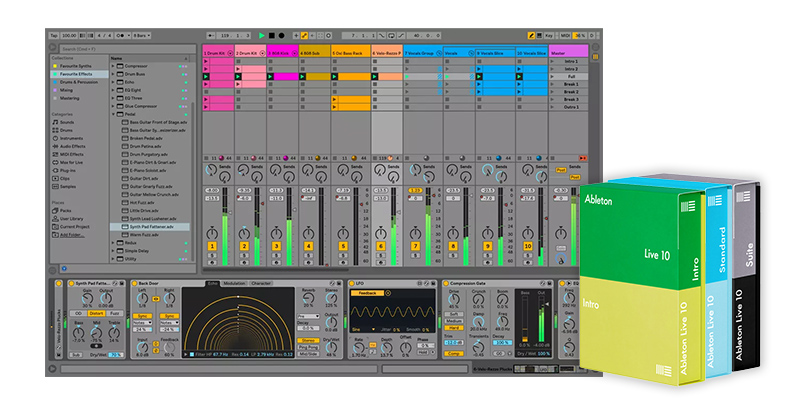
Task: Switch to the Modulation tab
Action: click(x=235, y=283)
